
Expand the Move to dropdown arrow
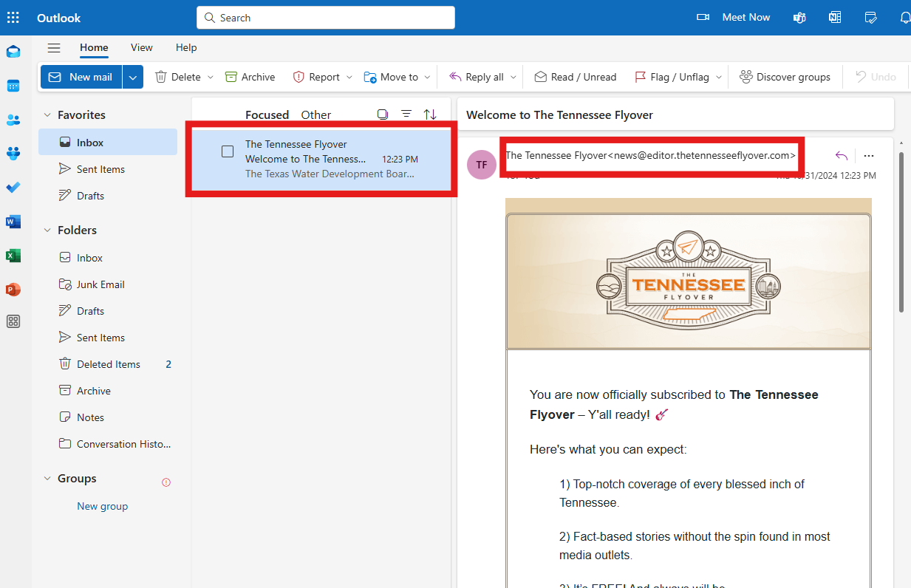pos(427,77)
